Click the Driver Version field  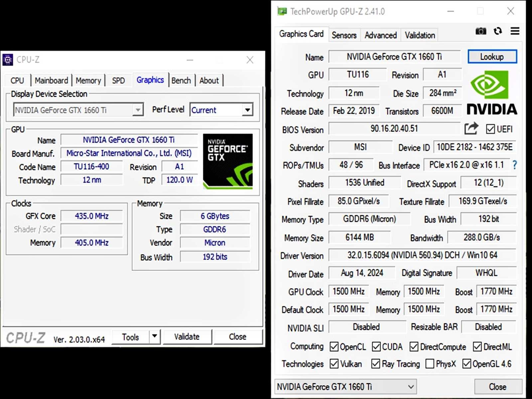[x=422, y=255]
